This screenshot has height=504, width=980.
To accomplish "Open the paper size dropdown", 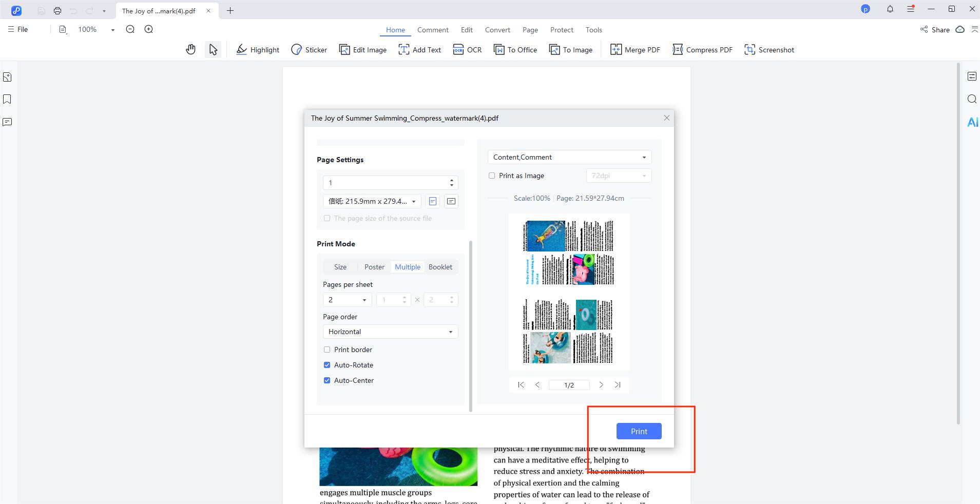I will [x=372, y=201].
